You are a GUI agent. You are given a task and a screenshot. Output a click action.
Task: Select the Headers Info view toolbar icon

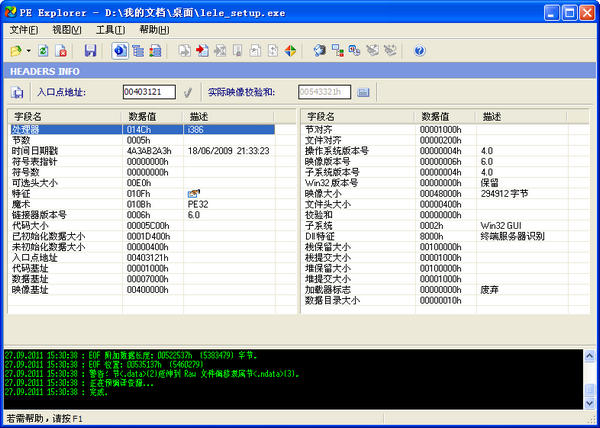120,50
